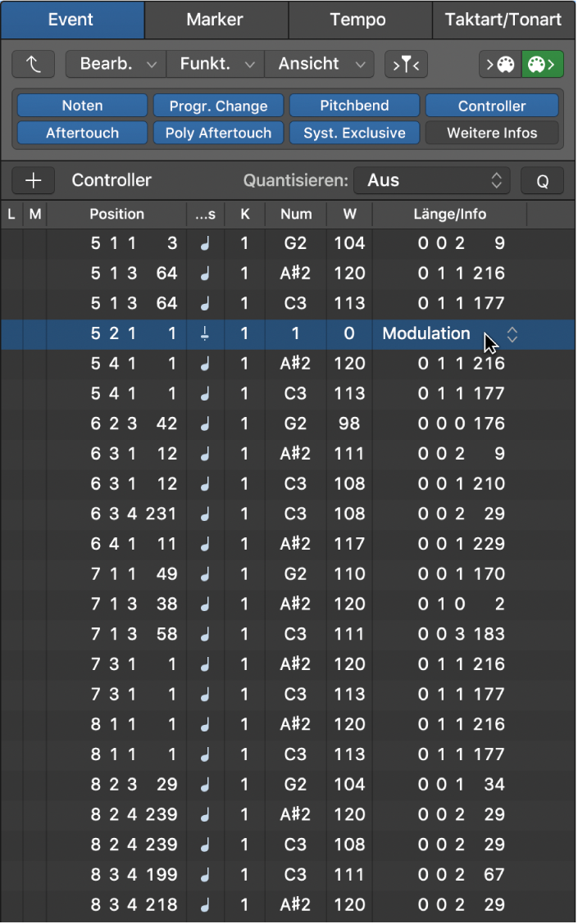This screenshot has height=924, width=578.
Task: Switch to the Tempo tab
Action: pyautogui.click(x=358, y=20)
